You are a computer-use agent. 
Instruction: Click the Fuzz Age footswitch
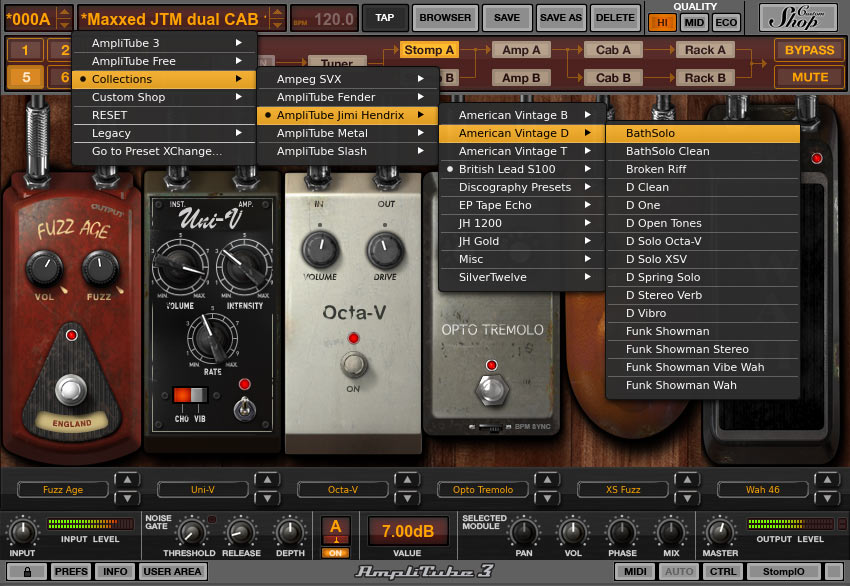(x=71, y=389)
